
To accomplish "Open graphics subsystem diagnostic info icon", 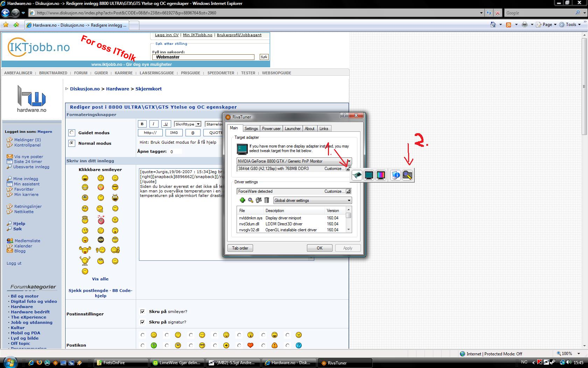I will coord(395,175).
